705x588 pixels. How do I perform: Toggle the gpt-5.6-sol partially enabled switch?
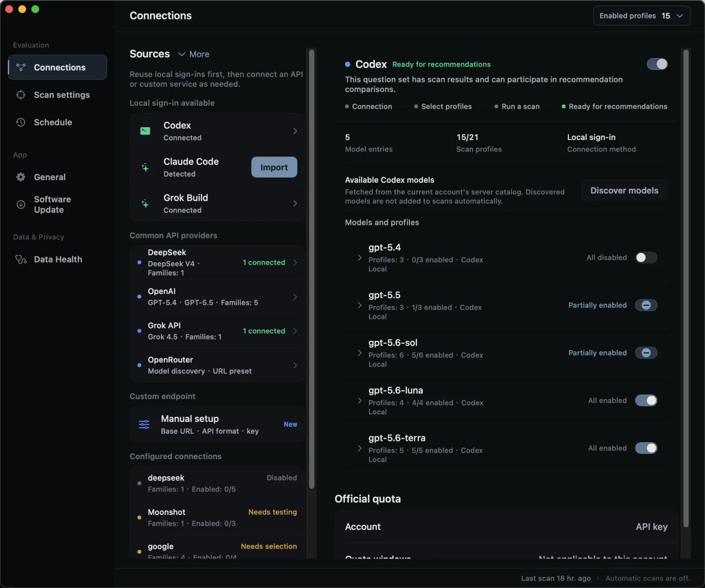tap(646, 353)
